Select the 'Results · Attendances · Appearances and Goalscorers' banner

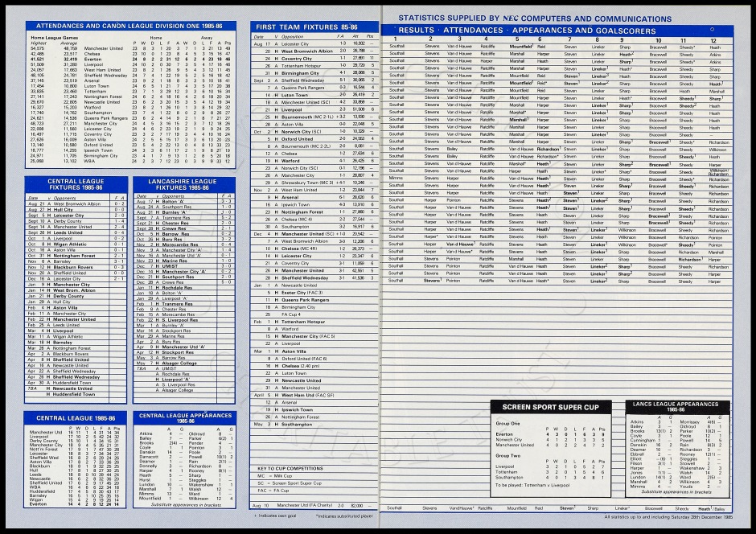pos(527,31)
